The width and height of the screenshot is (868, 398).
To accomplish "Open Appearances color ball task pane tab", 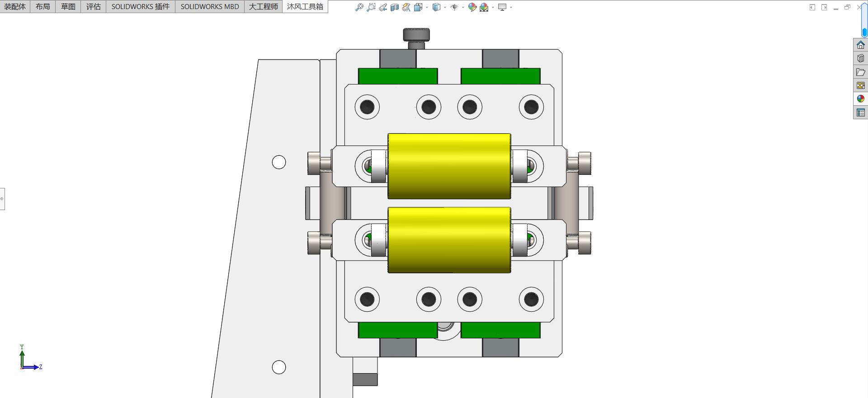I will [861, 99].
